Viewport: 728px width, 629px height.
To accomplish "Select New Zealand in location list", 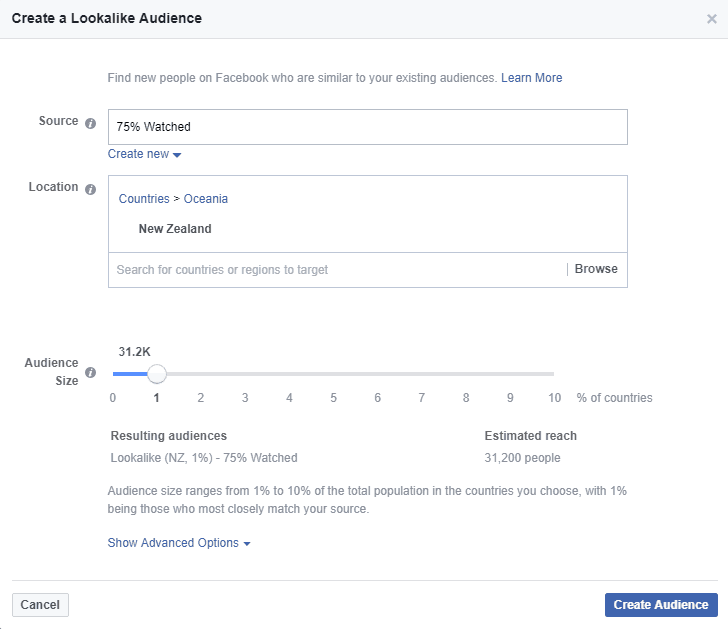I will click(x=175, y=229).
